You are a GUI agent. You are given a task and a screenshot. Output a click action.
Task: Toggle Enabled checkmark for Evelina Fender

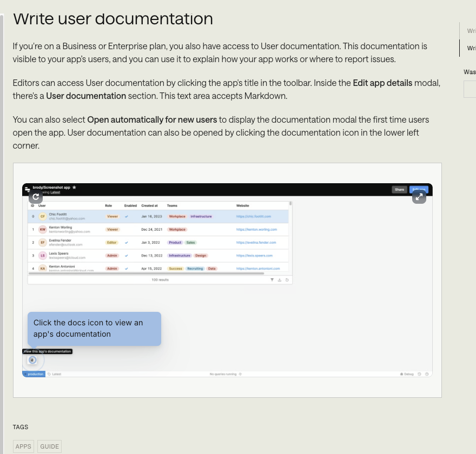tap(127, 243)
